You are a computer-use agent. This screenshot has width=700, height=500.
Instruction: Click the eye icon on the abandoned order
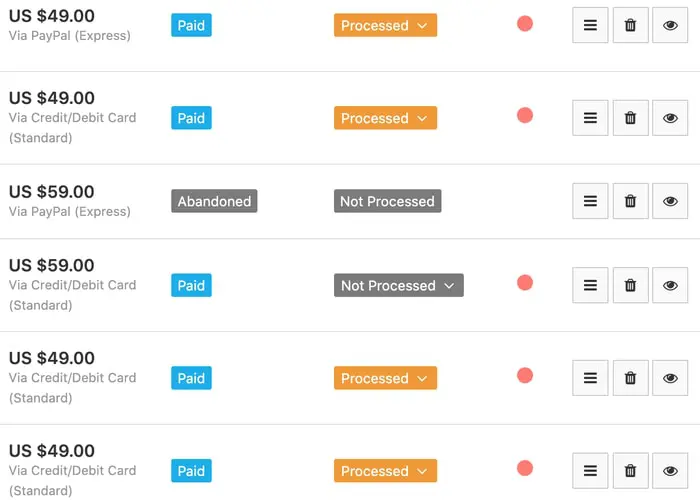[x=670, y=201]
